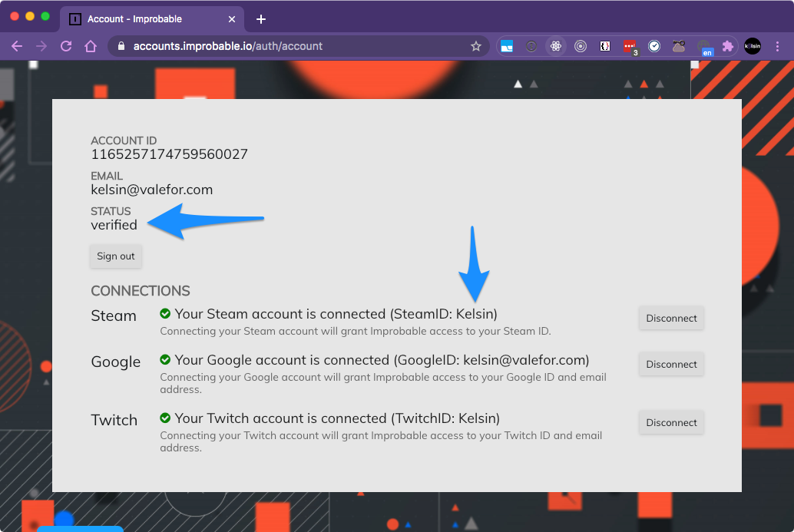The width and height of the screenshot is (794, 532).
Task: Close the Account - Improbable tab
Action: (232, 19)
